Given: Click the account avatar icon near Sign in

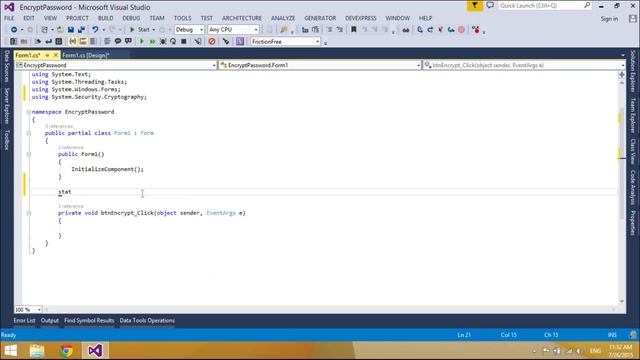Looking at the screenshot, I should point(632,19).
